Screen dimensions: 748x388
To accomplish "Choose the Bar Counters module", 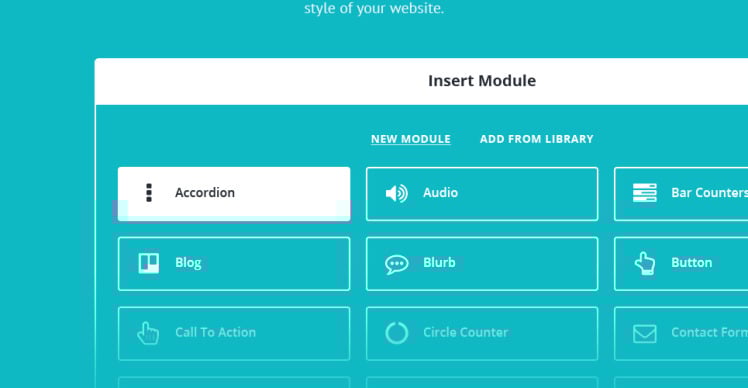I will pyautogui.click(x=681, y=194).
